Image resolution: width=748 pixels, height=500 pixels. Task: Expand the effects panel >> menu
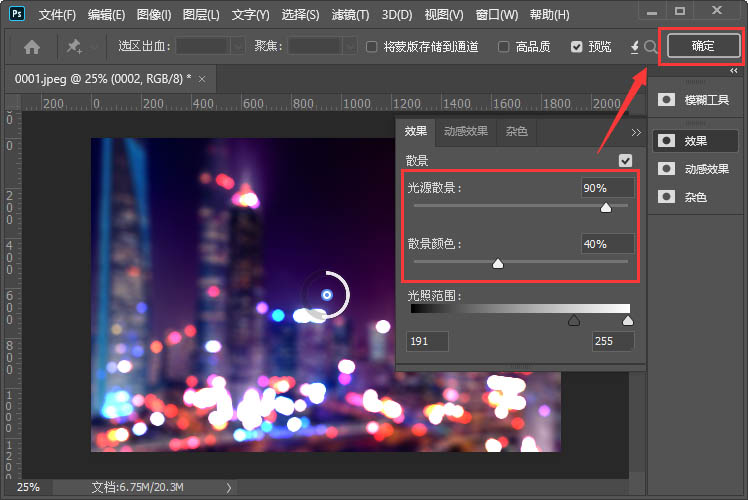(636, 133)
